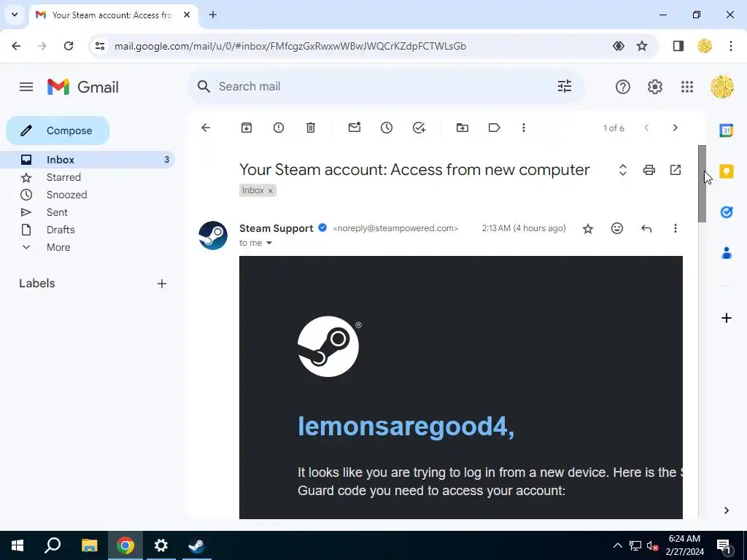Report this email as spam
Image resolution: width=747 pixels, height=560 pixels.
[x=279, y=128]
